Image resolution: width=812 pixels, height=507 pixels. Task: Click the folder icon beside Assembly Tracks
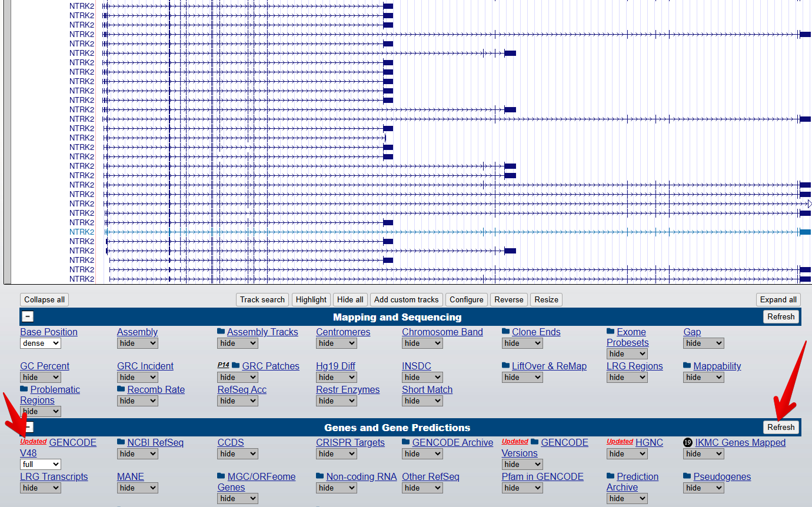(x=221, y=332)
